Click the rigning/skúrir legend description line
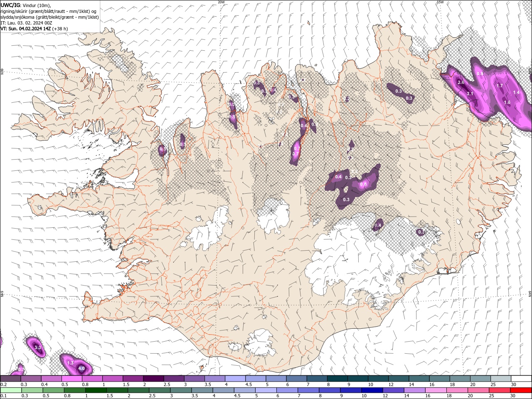 49,11
